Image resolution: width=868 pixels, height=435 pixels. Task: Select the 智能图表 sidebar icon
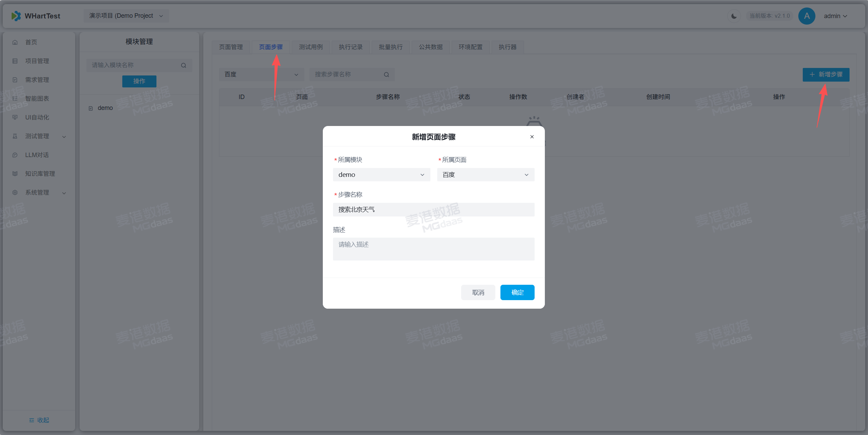15,98
